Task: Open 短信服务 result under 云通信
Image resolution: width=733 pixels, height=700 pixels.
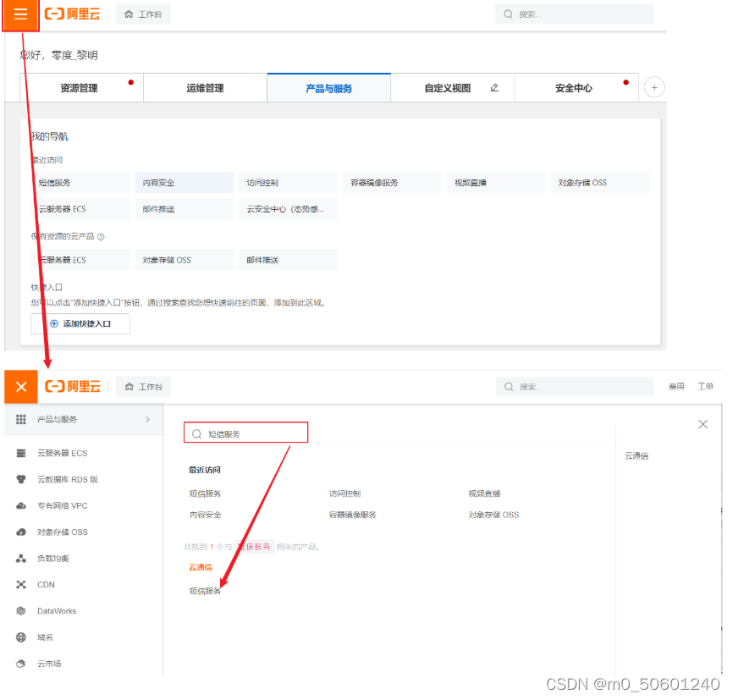Action: click(x=205, y=591)
